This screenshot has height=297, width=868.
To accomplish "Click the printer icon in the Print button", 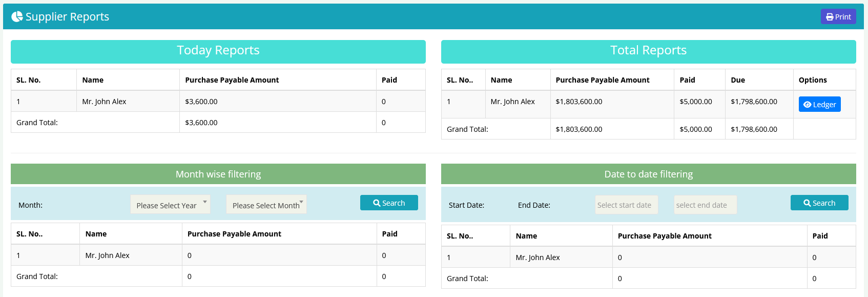I will pos(830,17).
